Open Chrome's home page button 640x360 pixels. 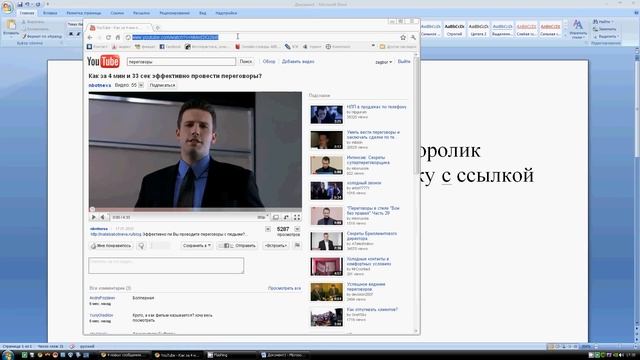(118, 37)
